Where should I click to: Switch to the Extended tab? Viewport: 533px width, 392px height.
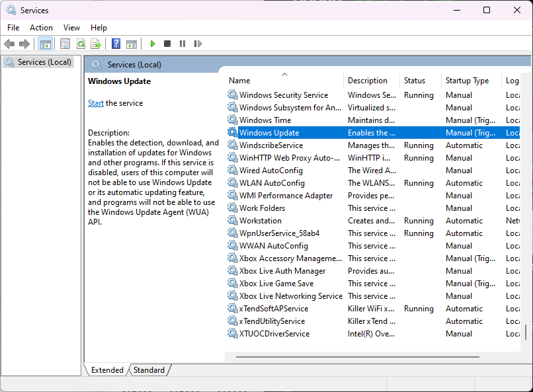coord(107,370)
